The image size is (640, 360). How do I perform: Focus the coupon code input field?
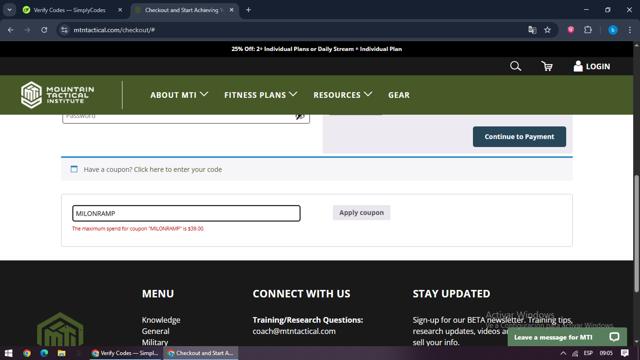coord(186,213)
